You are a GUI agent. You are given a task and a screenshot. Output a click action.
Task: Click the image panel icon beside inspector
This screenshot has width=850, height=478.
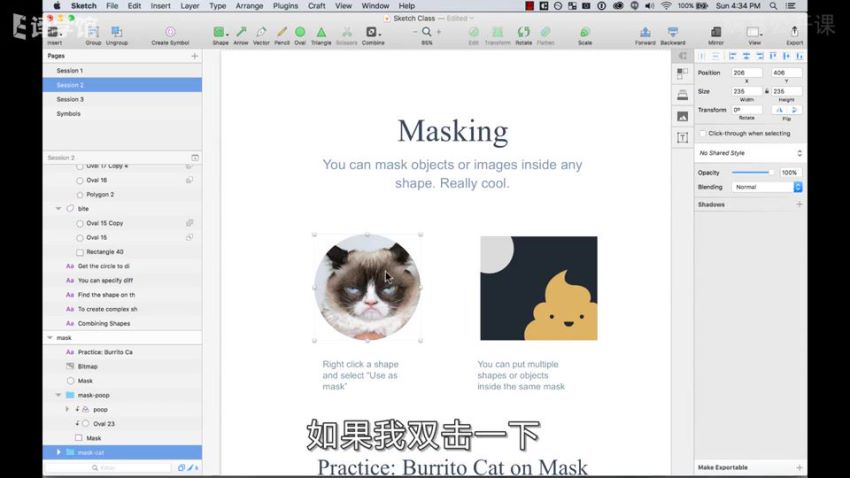(682, 116)
